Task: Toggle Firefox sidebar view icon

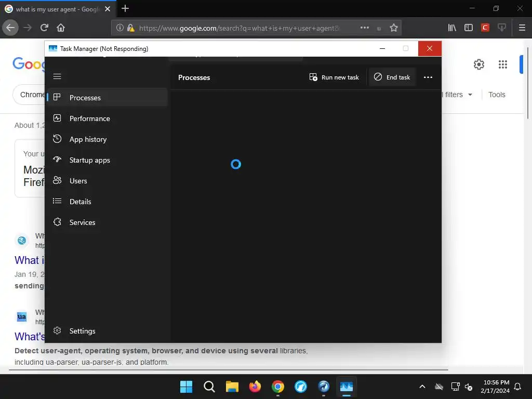Action: coord(469,28)
